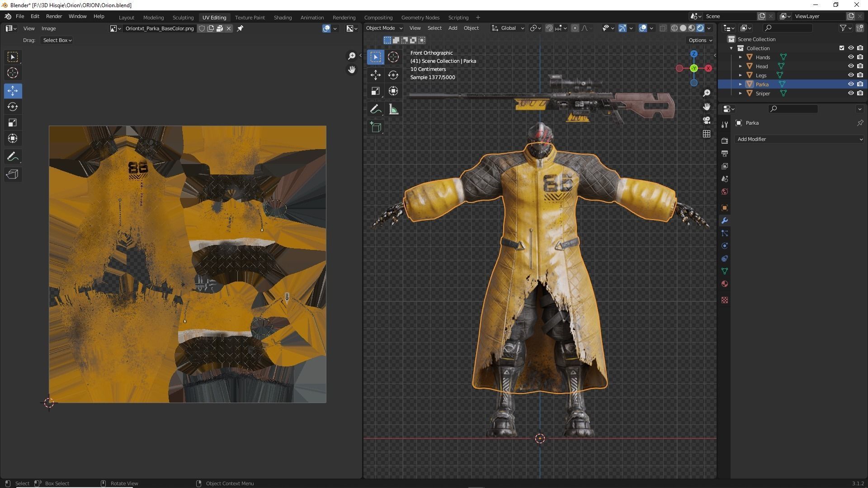Select the Rotate tool in UV editor toolbar
868x488 pixels.
[13, 107]
